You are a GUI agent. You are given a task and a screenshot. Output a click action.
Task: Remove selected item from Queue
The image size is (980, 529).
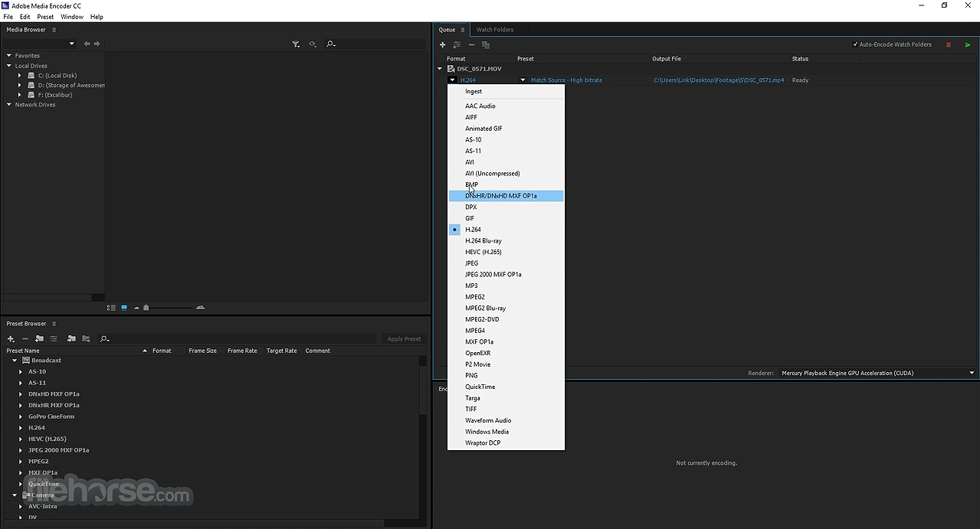[x=471, y=44]
